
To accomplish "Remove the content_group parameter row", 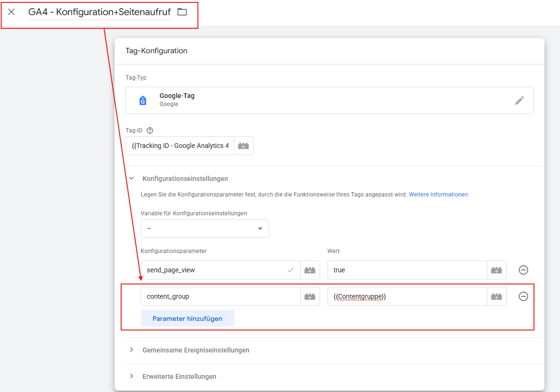I will coord(523,296).
